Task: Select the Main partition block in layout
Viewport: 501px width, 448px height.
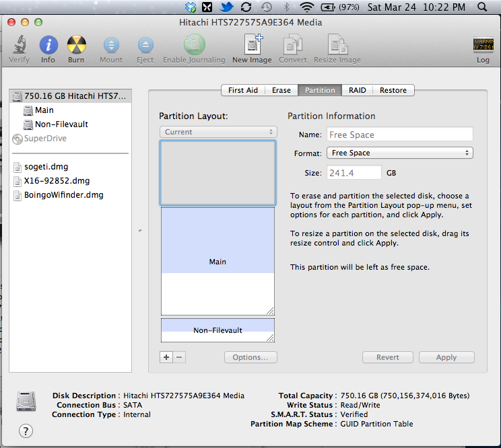Action: point(218,261)
